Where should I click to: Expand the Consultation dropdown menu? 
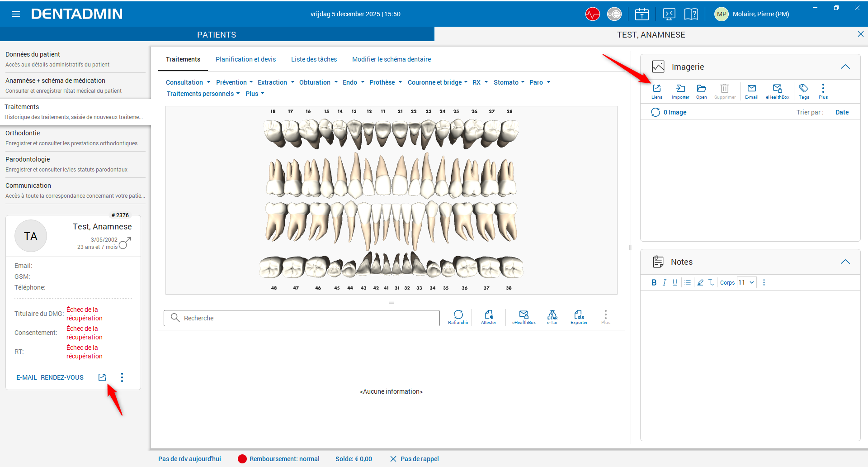tap(188, 82)
